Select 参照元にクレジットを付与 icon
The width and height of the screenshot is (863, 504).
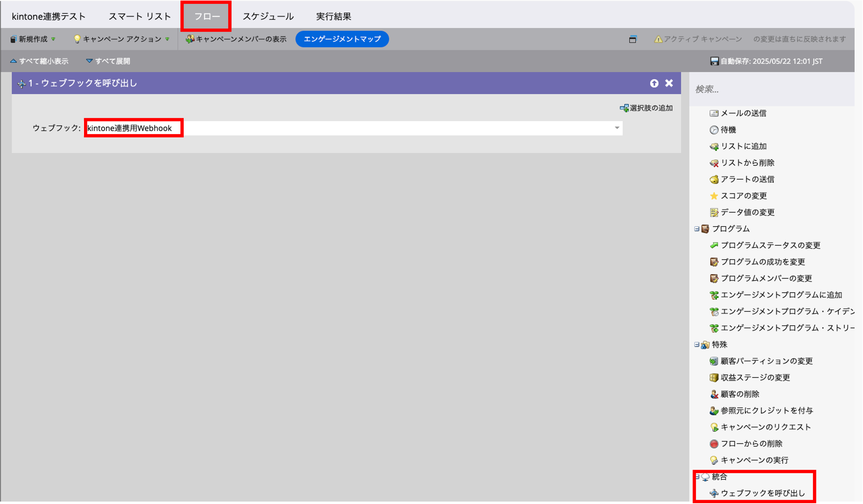pyautogui.click(x=714, y=411)
